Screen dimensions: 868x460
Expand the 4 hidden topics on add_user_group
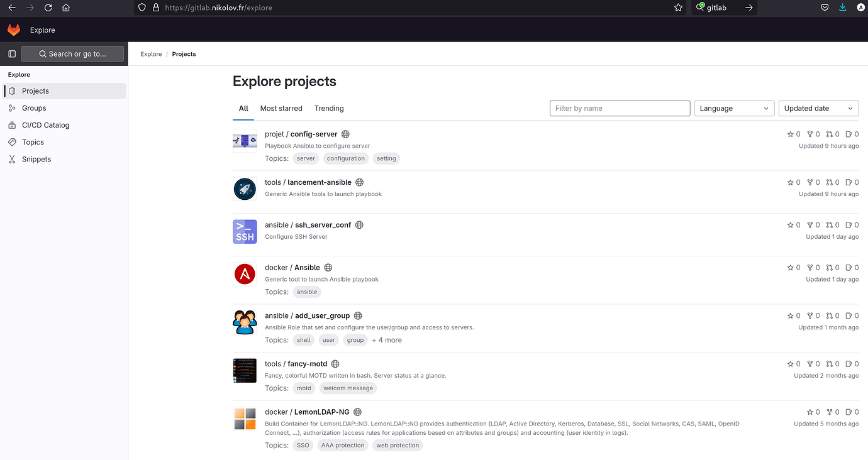click(x=386, y=340)
